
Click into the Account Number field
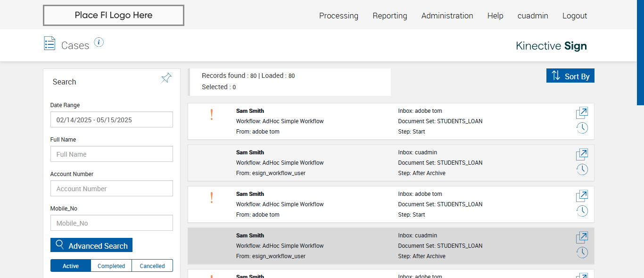112,189
